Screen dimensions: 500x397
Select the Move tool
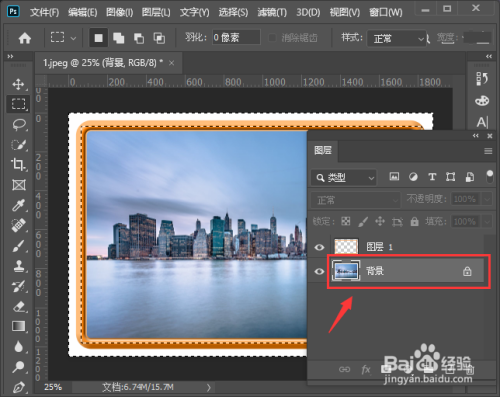click(18, 84)
